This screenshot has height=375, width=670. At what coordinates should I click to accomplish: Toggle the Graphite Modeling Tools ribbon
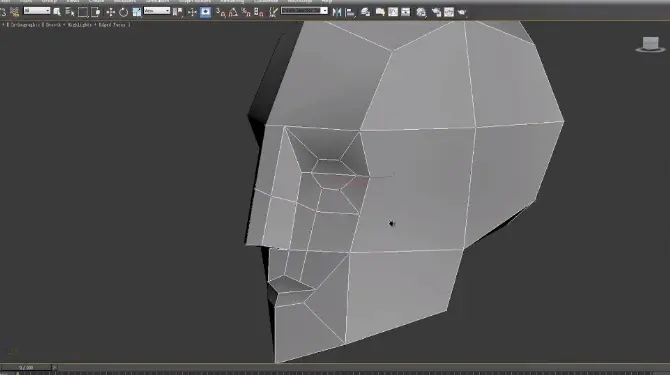tap(380, 12)
